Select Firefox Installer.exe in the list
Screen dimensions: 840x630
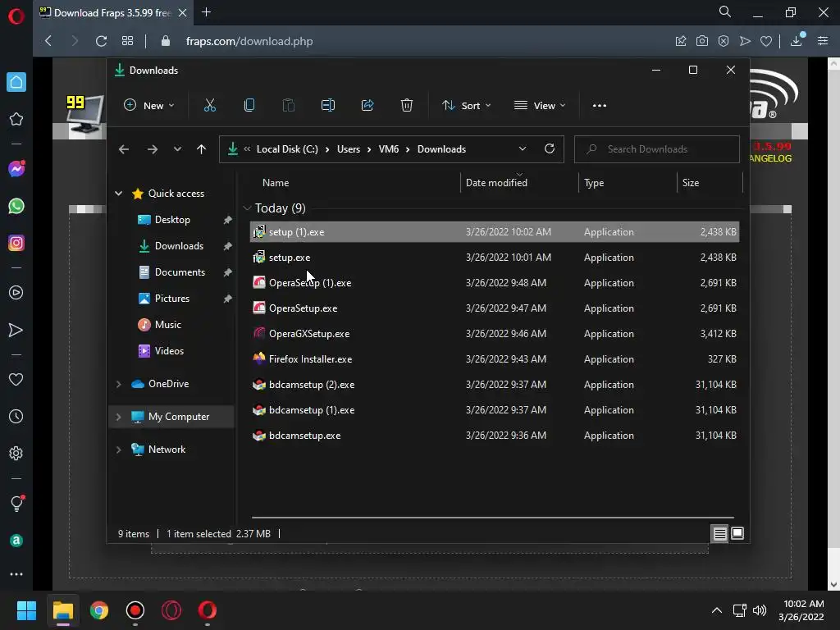tap(494, 359)
